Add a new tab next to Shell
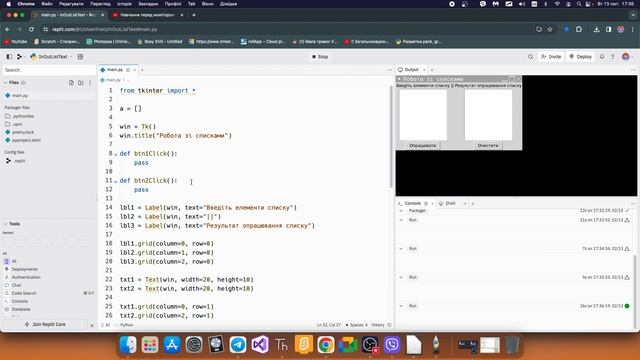The height and width of the screenshot is (360, 640). pos(473,203)
